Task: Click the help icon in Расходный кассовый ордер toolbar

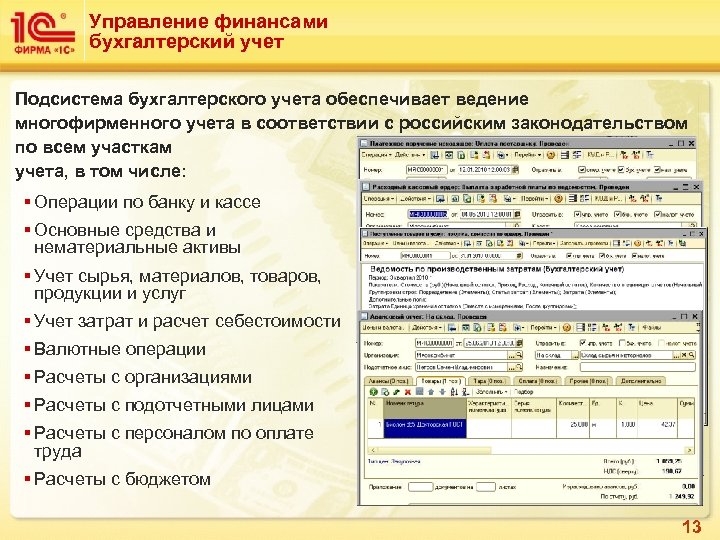Action: click(558, 199)
